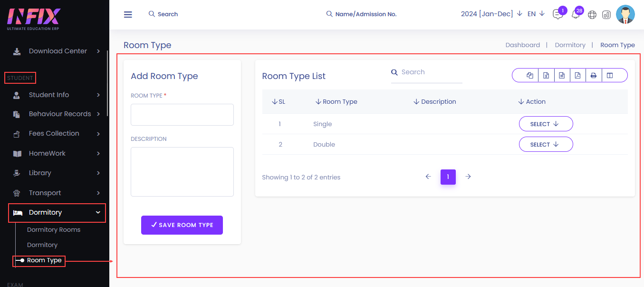Export room type list as CSV
This screenshot has height=287, width=644.
562,75
